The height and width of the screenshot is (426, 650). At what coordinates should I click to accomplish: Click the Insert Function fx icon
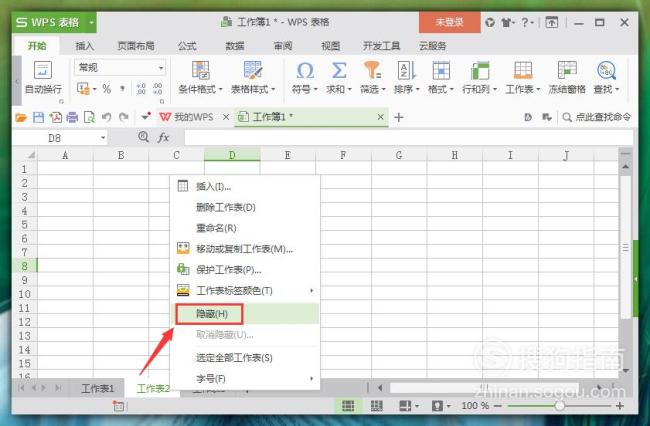[163, 138]
